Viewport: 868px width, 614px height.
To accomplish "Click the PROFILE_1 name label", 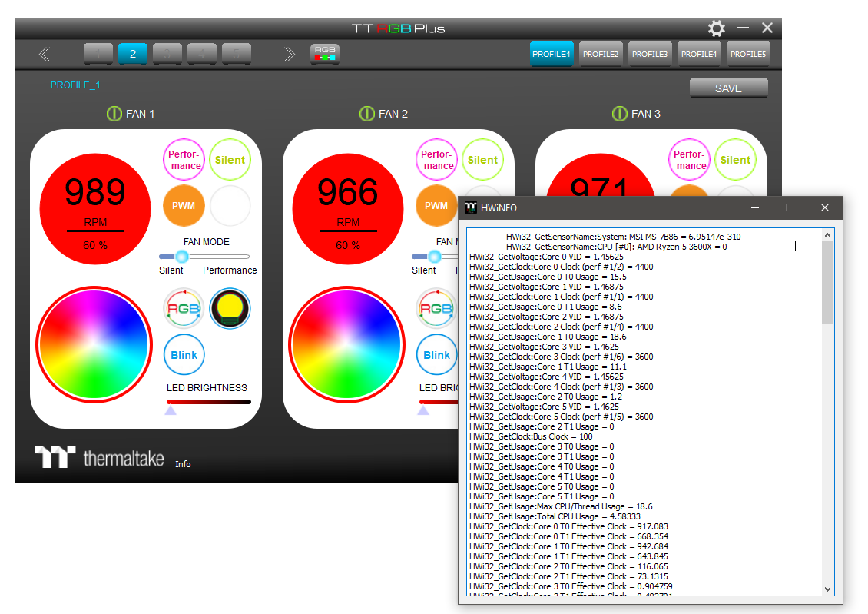I will pyautogui.click(x=75, y=85).
